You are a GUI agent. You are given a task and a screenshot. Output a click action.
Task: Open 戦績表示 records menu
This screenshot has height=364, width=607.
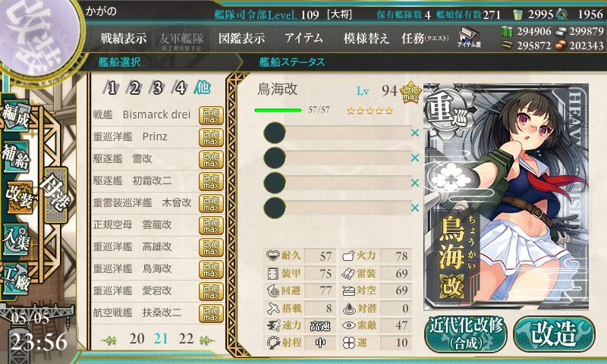coord(124,38)
